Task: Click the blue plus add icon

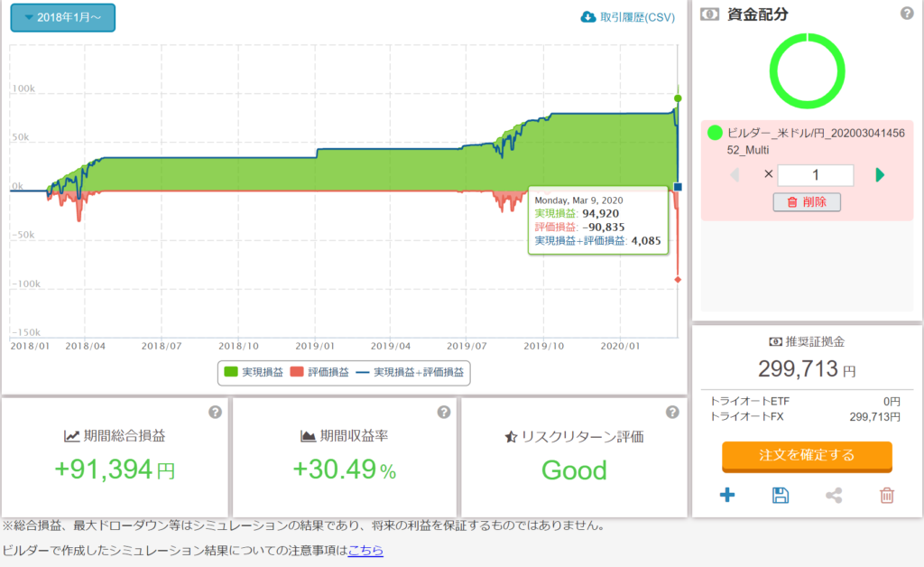Action: click(727, 495)
